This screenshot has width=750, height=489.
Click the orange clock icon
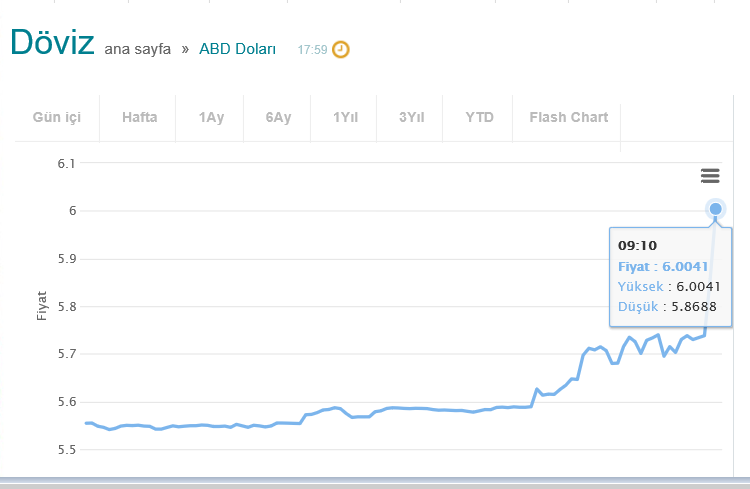[341, 49]
